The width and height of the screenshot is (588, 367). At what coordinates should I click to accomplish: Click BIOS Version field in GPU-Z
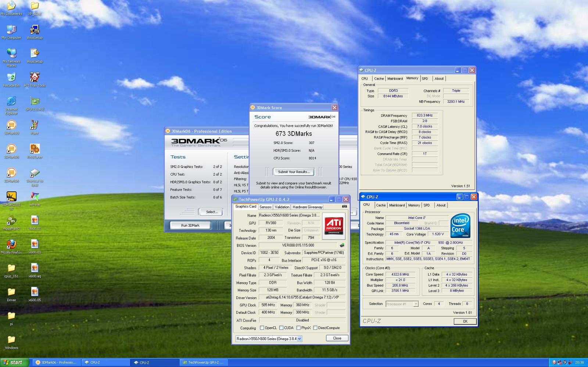pos(298,245)
